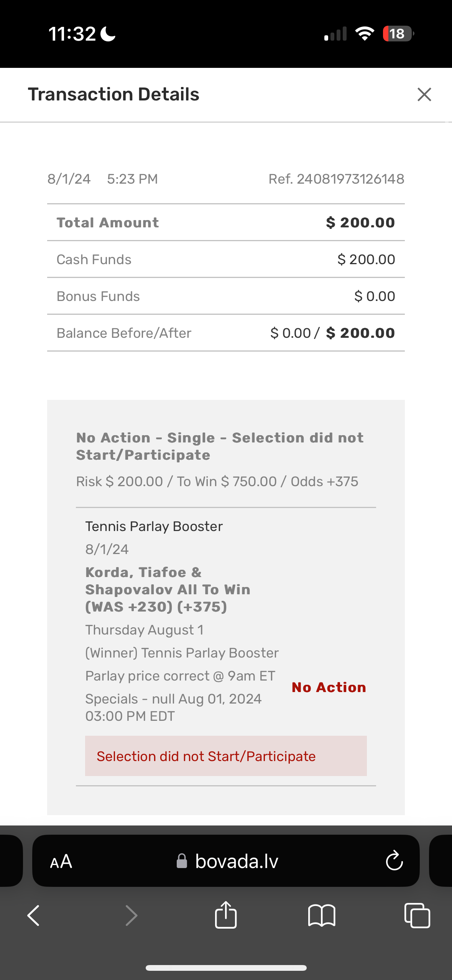452x980 pixels.
Task: Tap the Safari forward arrow
Action: tap(131, 915)
